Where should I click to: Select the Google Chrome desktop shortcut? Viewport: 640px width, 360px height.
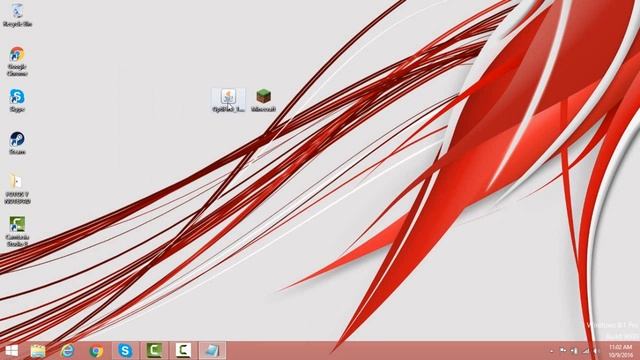pos(17,61)
